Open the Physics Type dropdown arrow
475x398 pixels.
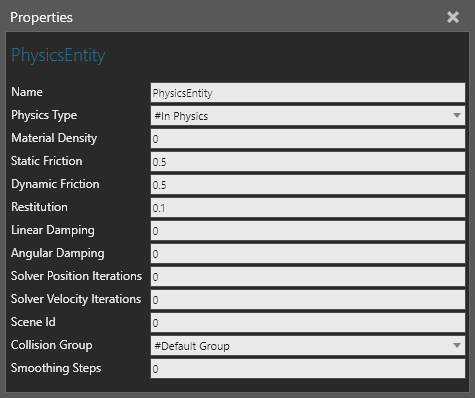coord(457,115)
